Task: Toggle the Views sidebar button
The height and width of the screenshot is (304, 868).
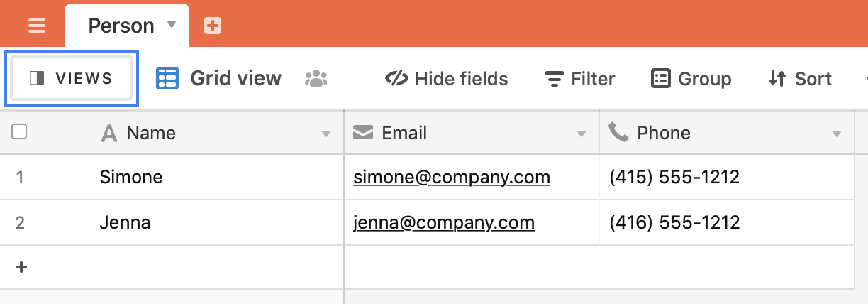Action: click(72, 78)
